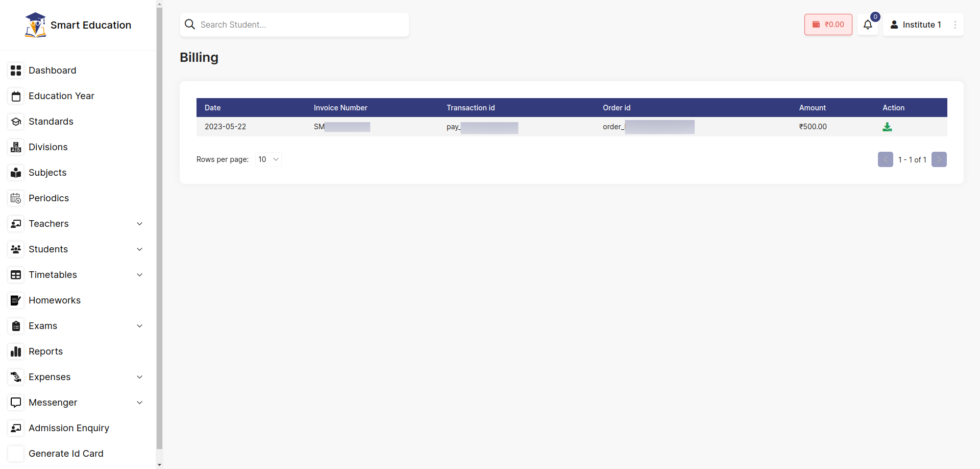Expand the Timetables submenu chevron
980x469 pixels.
pyautogui.click(x=139, y=275)
